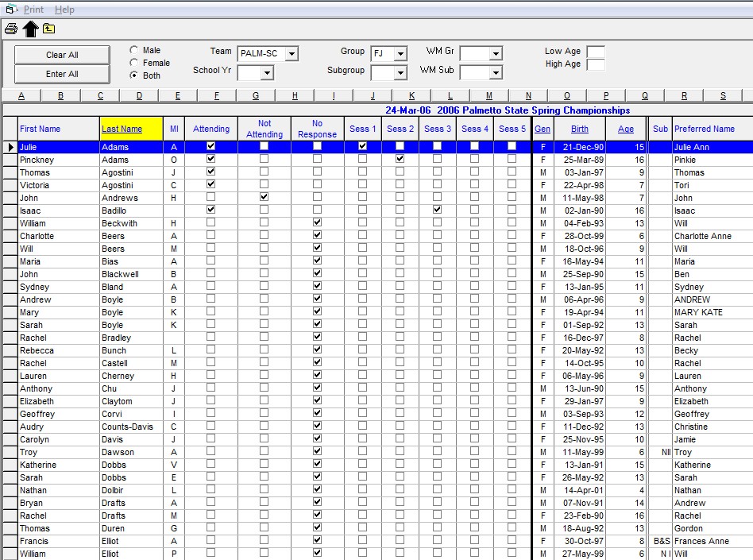Expand the School Yr dropdown

tap(266, 73)
